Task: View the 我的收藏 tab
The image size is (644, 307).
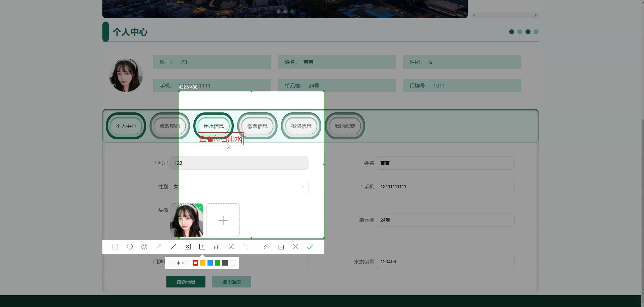Action: click(x=345, y=126)
